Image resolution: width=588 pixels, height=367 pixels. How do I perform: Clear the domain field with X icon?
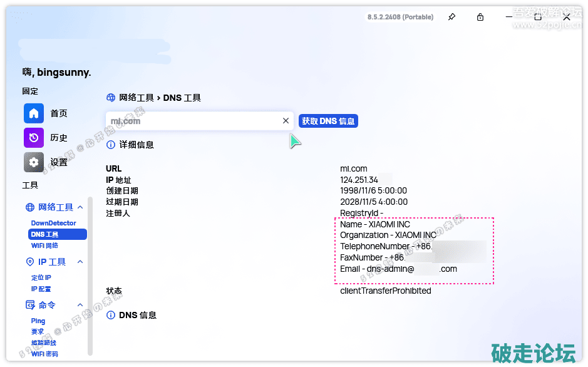coord(286,121)
